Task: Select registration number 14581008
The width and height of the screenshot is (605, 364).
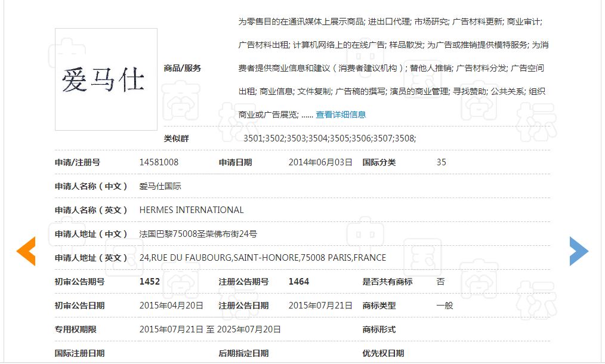Action: tap(159, 162)
